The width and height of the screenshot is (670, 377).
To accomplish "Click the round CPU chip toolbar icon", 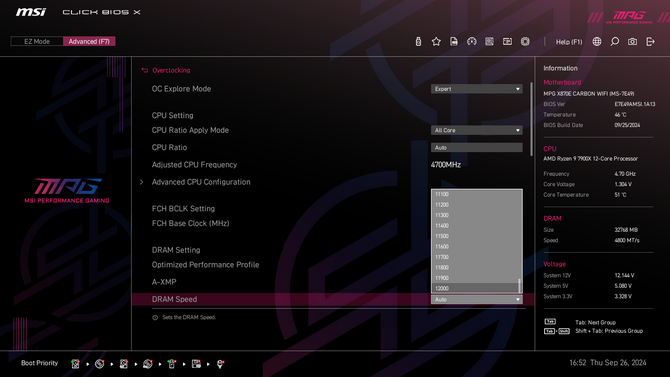I will pos(525,41).
